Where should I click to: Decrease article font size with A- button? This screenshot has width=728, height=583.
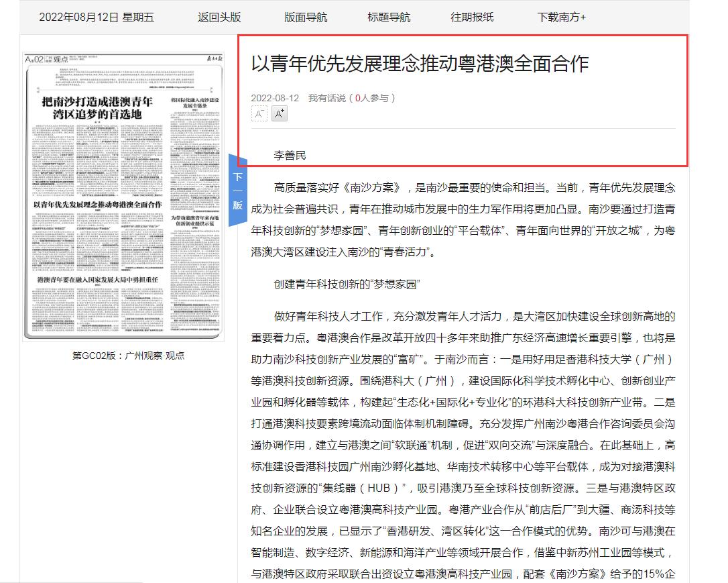coord(259,113)
